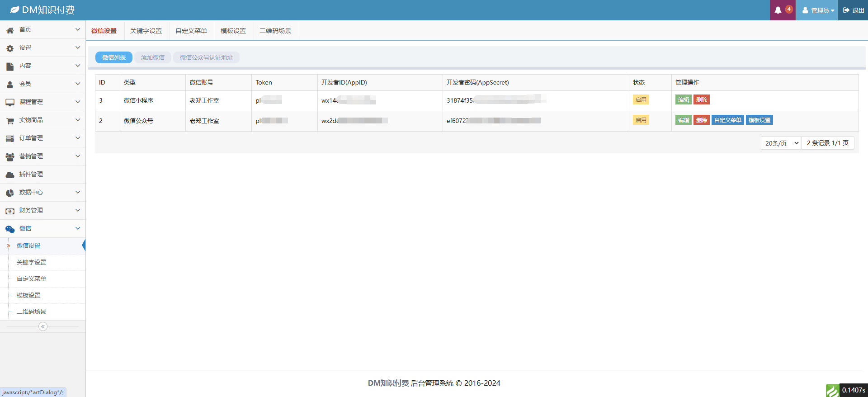
Task: Open the 20条/页 page size dropdown
Action: [781, 143]
